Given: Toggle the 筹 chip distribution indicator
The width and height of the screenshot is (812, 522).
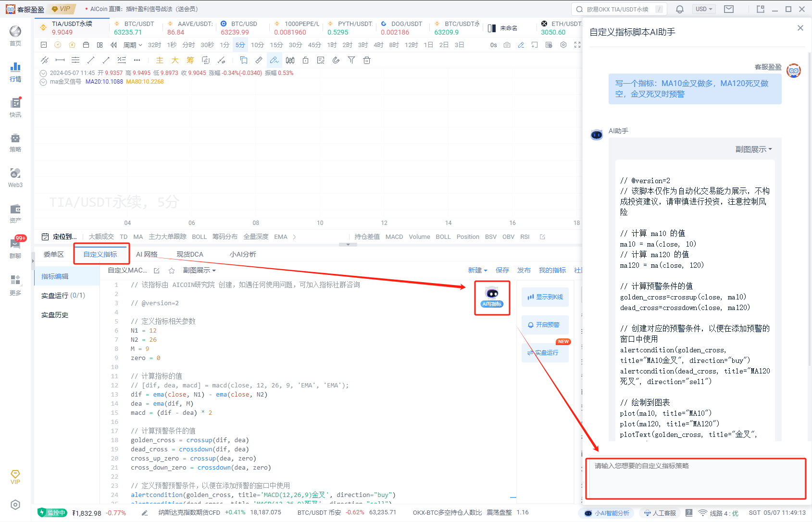Looking at the screenshot, I should point(190,60).
